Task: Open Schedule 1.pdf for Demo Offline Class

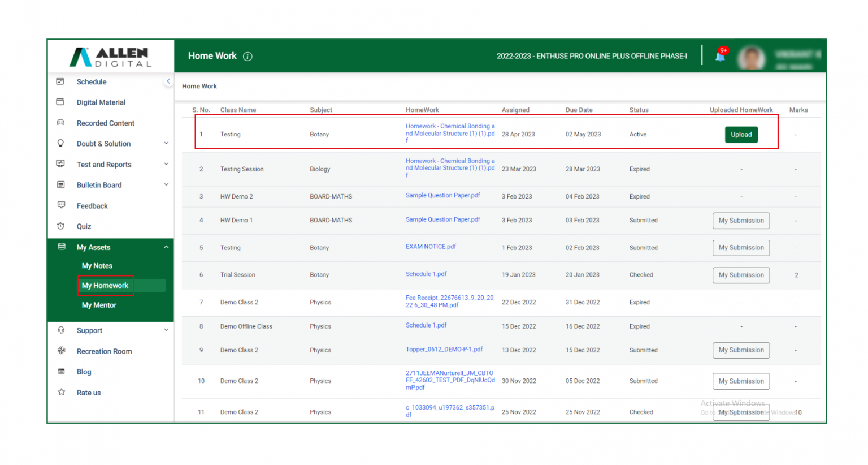Action: tap(426, 325)
